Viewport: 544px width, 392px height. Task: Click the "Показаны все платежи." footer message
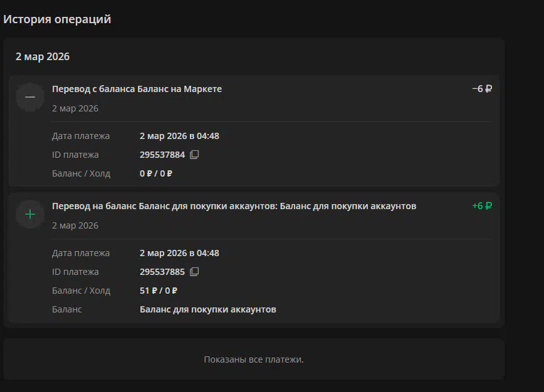pos(254,359)
